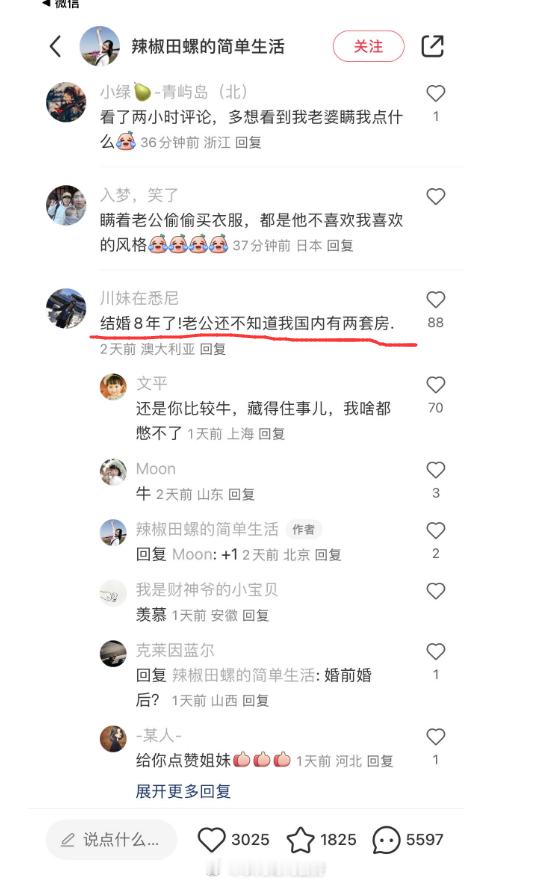This screenshot has width=533, height=884.
Task: Expand more replies via 展开更多回复
Action: click(x=183, y=791)
